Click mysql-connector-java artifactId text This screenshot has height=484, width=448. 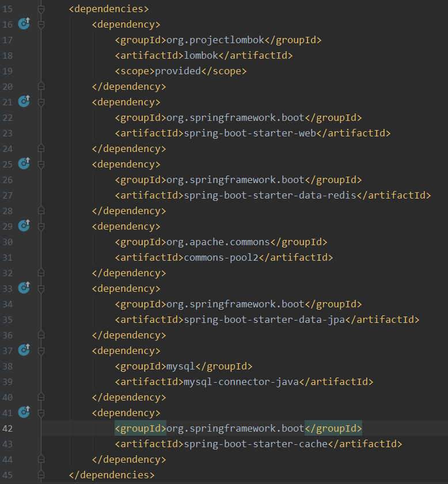coord(241,382)
